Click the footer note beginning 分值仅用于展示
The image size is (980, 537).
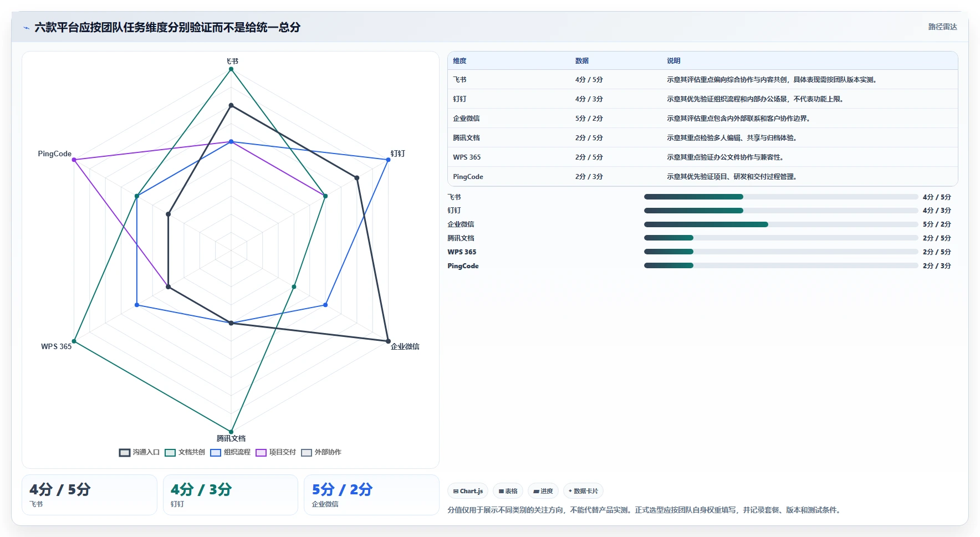(645, 510)
